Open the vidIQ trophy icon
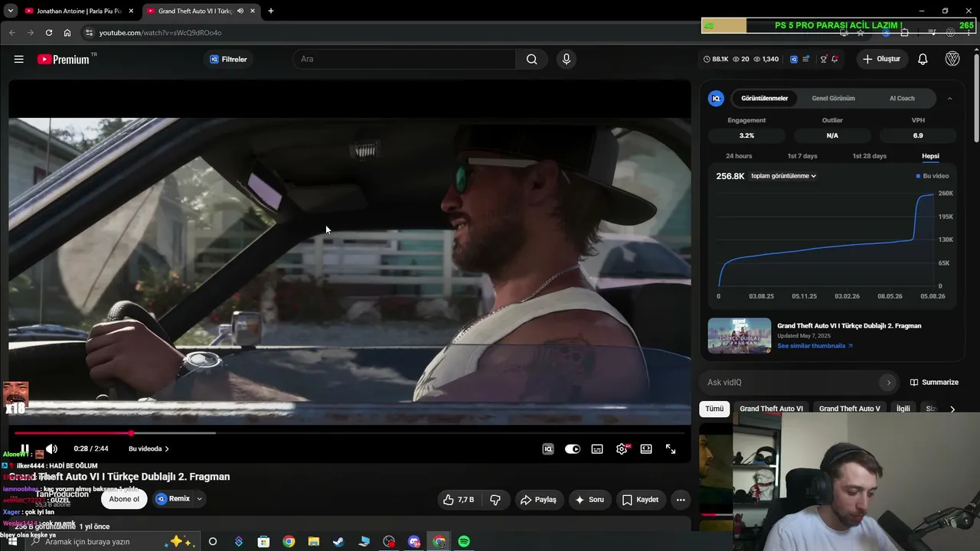The height and width of the screenshot is (551, 980). pyautogui.click(x=823, y=59)
